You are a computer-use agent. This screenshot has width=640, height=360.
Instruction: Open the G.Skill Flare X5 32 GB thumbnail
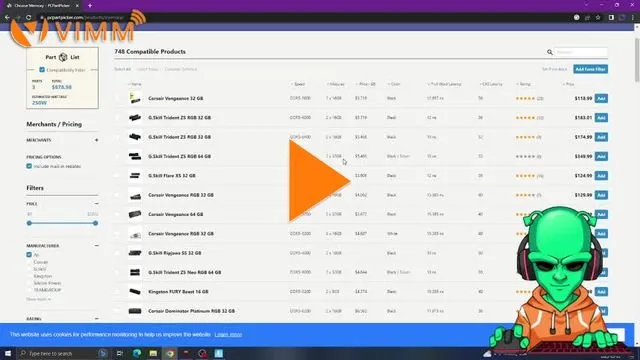135,176
